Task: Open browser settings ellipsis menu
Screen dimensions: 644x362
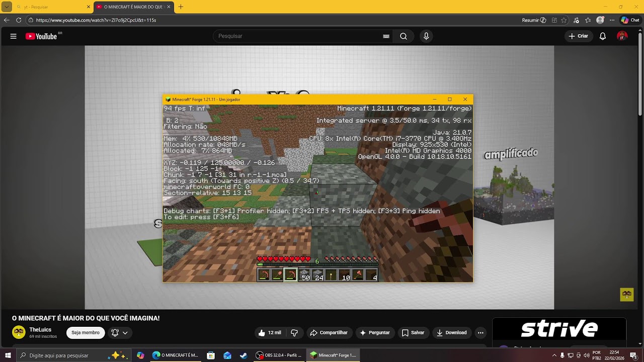Action: (612, 20)
